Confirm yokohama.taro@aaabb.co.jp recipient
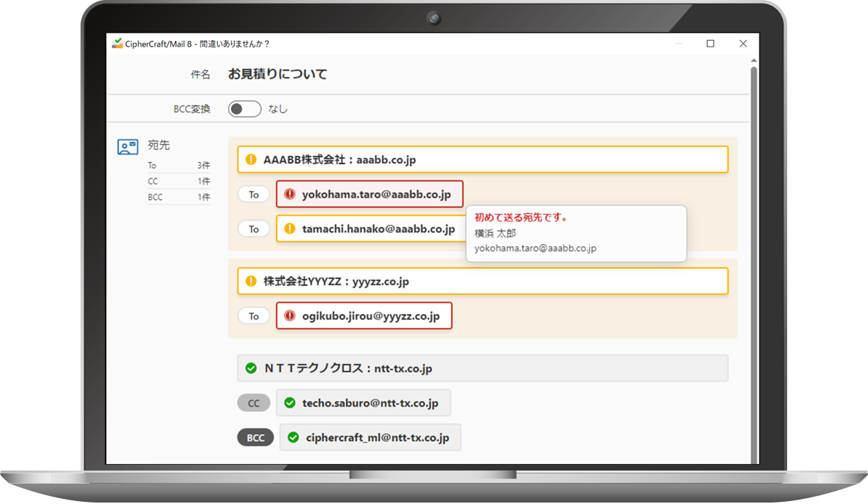The height and width of the screenshot is (504, 868). 370,194
